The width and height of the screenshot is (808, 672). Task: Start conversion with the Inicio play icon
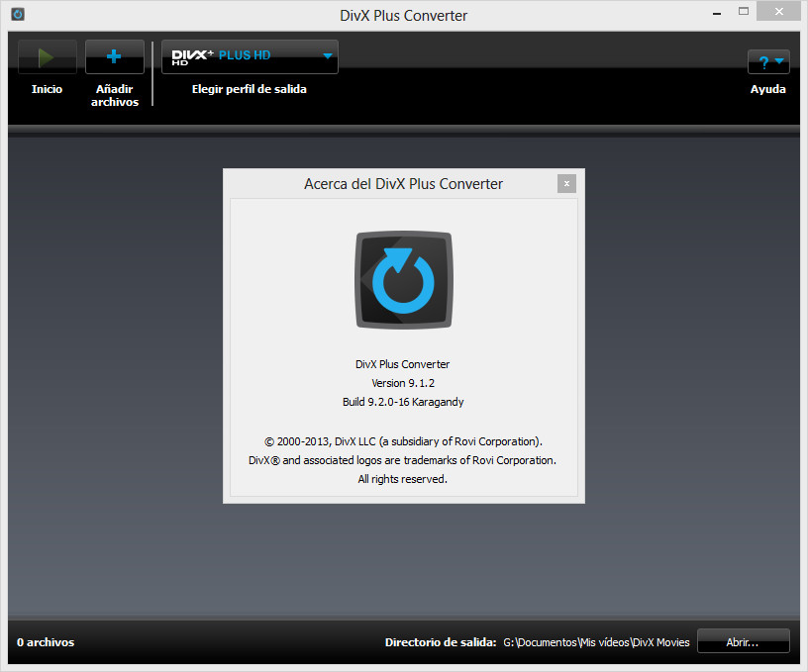(47, 56)
